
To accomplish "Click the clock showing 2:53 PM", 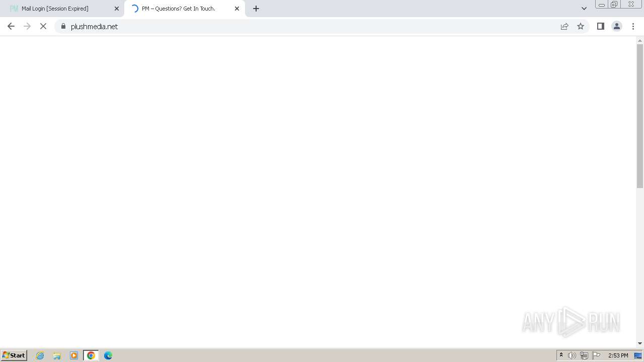I will tap(618, 355).
